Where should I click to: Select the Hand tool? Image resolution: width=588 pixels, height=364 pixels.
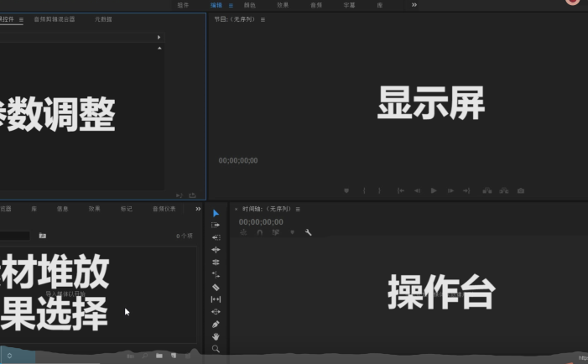coord(216,336)
